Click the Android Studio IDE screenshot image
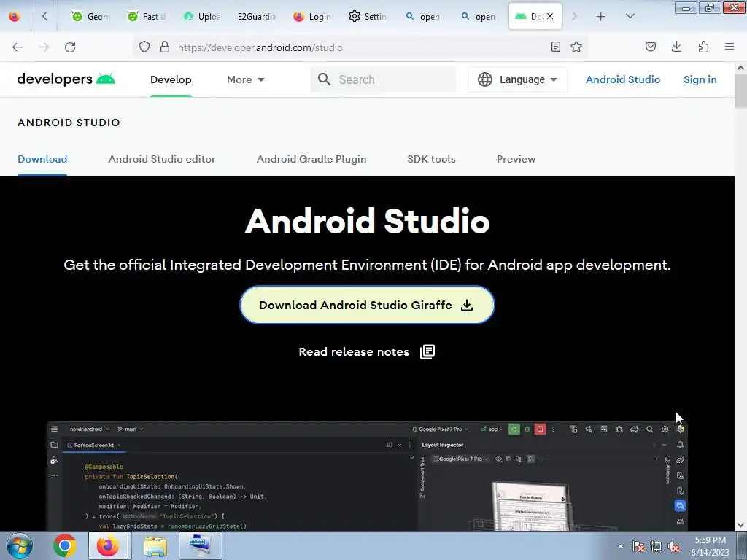Image resolution: width=747 pixels, height=560 pixels. click(367, 476)
